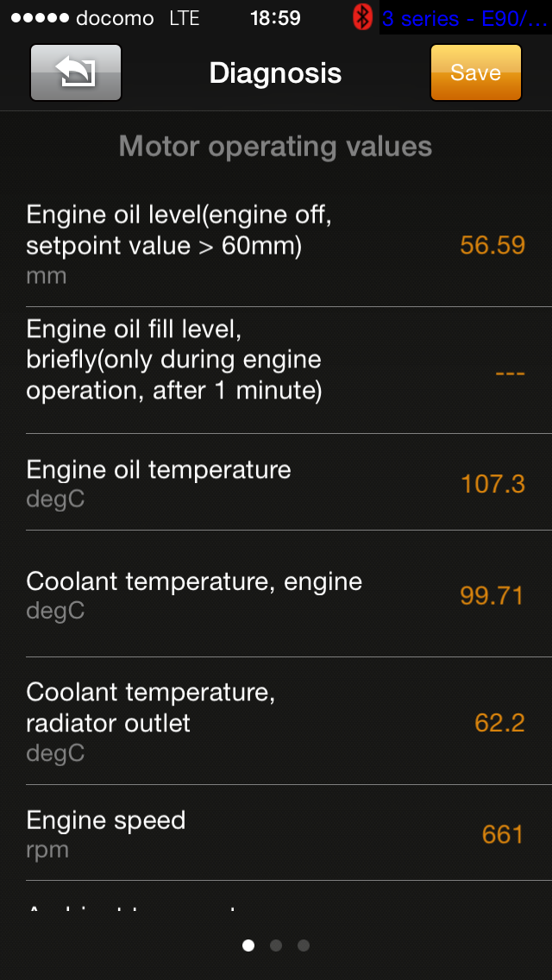Viewport: 552px width, 980px height.
Task: Tap the 3 series - E90 vehicle label
Action: [465, 18]
